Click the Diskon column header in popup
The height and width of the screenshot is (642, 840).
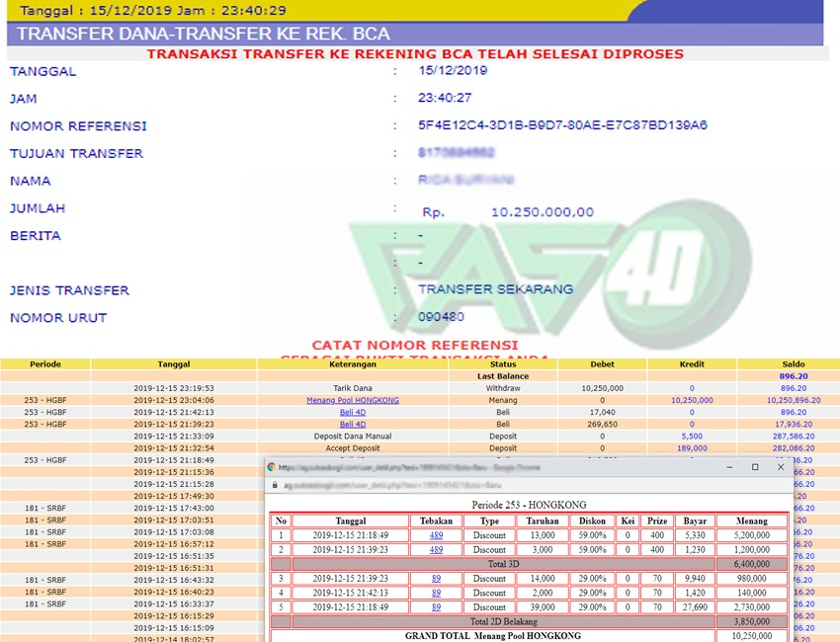[592, 521]
